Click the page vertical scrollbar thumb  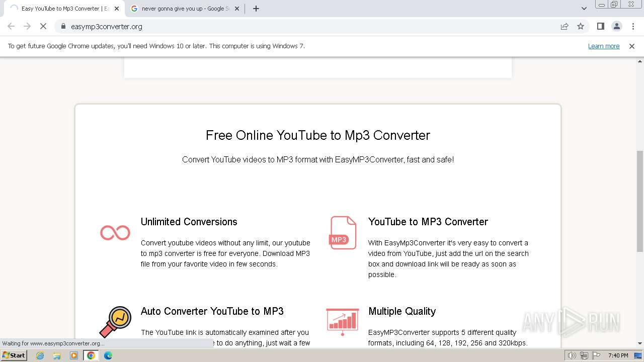(640, 201)
